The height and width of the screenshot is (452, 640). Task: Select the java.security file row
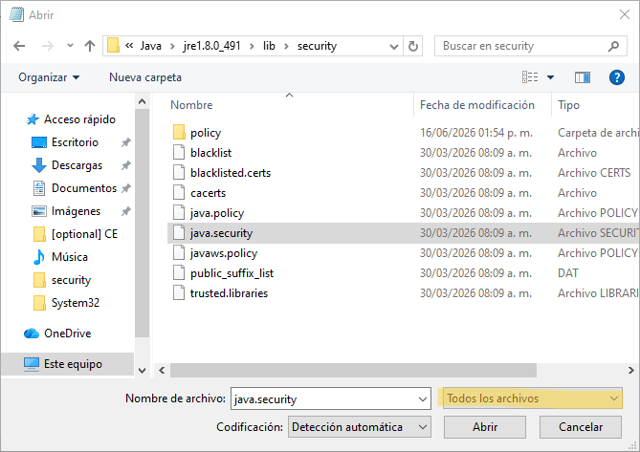pyautogui.click(x=403, y=233)
